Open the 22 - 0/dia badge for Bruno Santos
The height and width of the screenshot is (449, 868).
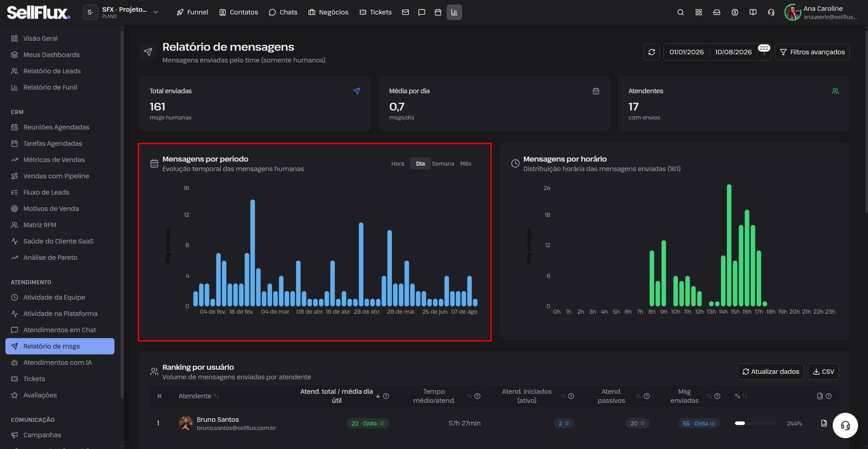pyautogui.click(x=367, y=423)
